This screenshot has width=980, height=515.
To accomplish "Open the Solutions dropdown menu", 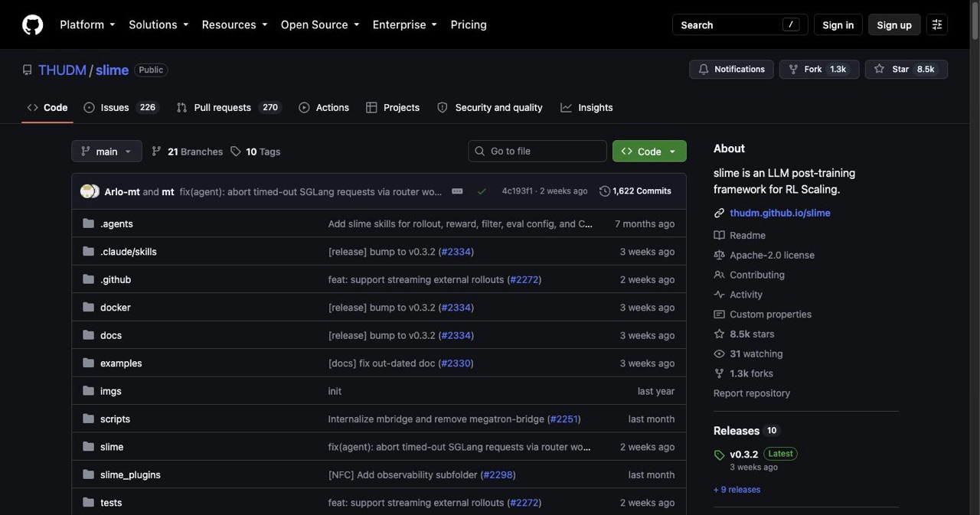I will [x=158, y=24].
